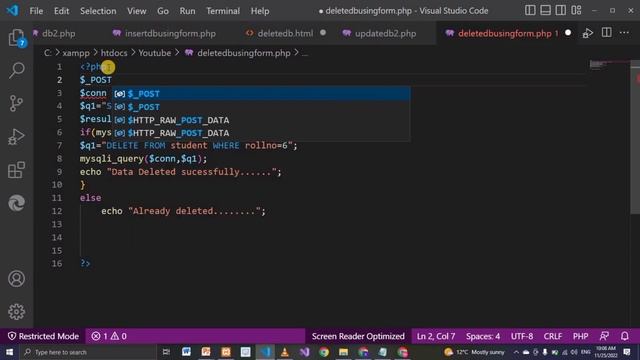This screenshot has height=360, width=640.
Task: Close unsaved deletedbusingform.php tab dot
Action: (568, 33)
